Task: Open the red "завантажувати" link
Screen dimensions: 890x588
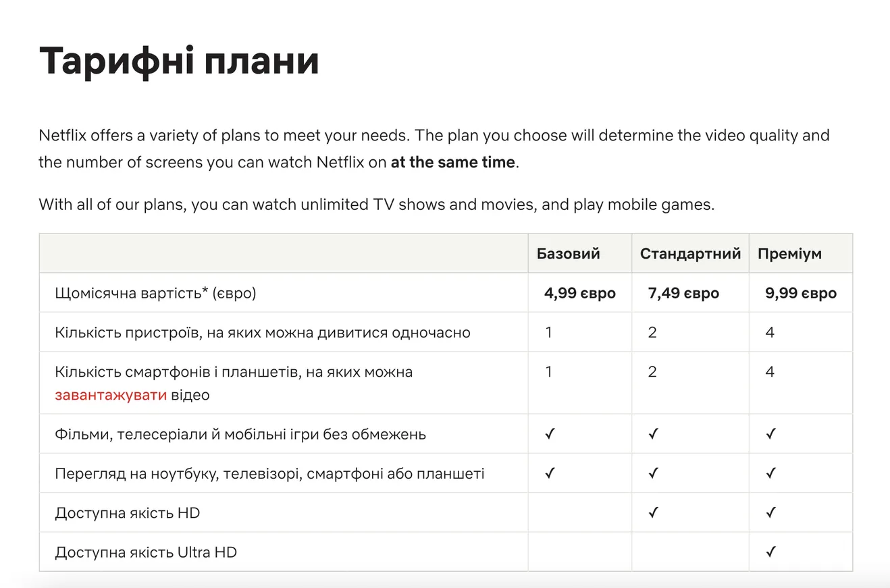Action: click(111, 395)
